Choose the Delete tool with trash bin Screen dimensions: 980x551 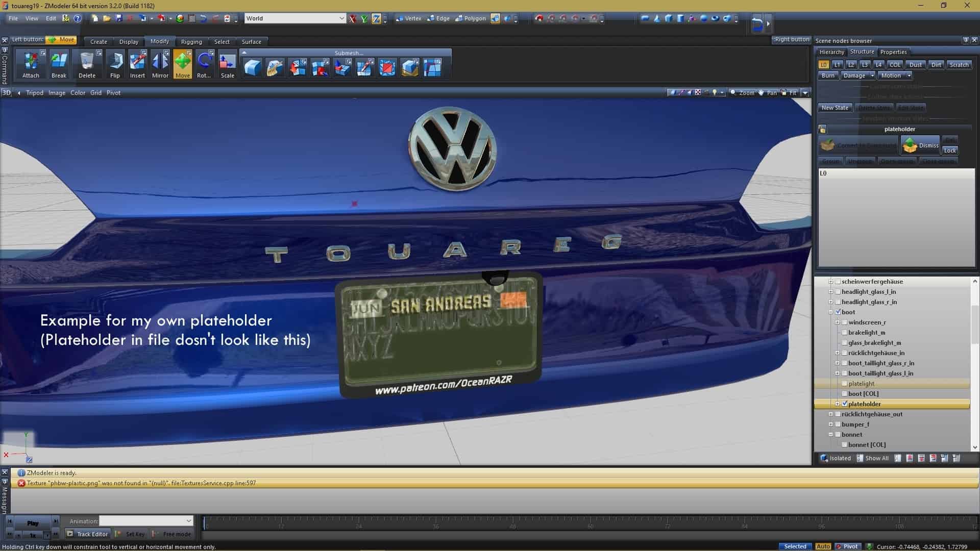(x=87, y=64)
